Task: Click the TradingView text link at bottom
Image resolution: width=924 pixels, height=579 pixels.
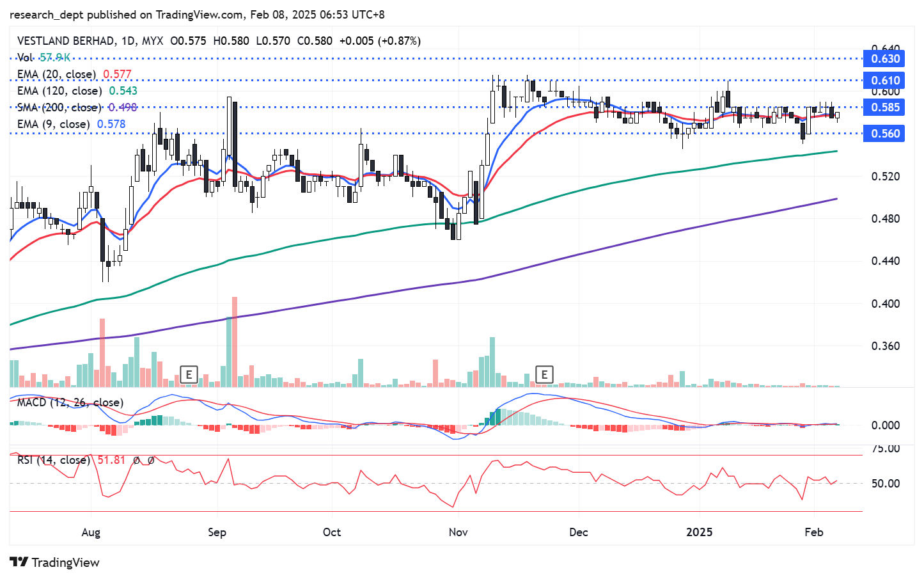Action: click(x=65, y=562)
